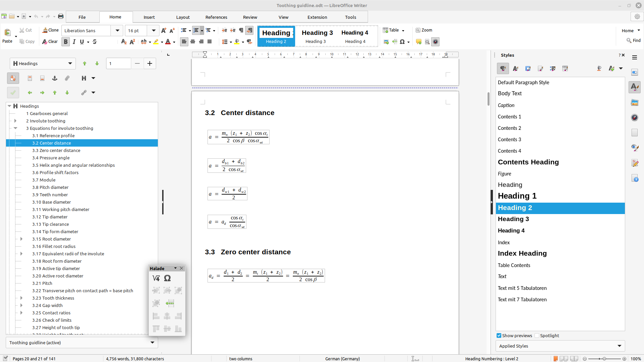644x362 pixels.
Task: Open the Applied Styles filter dropdown
Action: pos(619,346)
